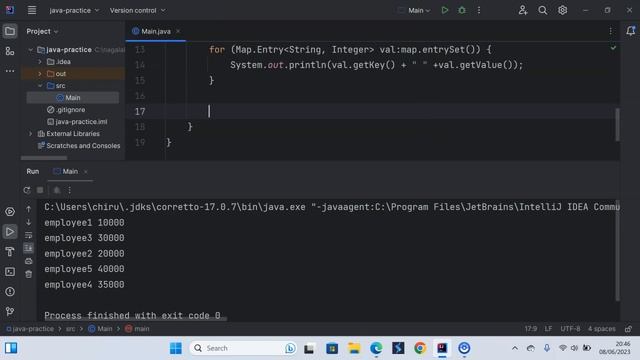
Task: Stop the running process button
Action: click(x=40, y=190)
